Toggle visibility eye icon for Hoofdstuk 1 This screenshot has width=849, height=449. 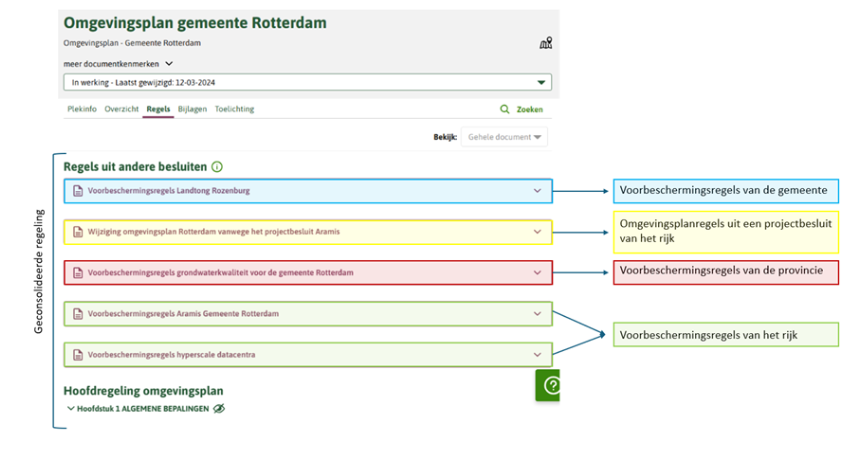[x=219, y=409]
